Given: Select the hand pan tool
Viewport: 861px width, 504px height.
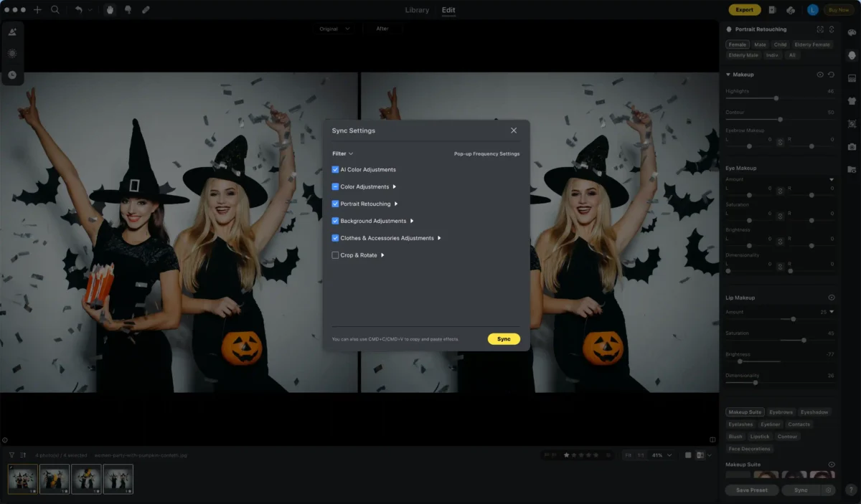Looking at the screenshot, I should [x=110, y=10].
